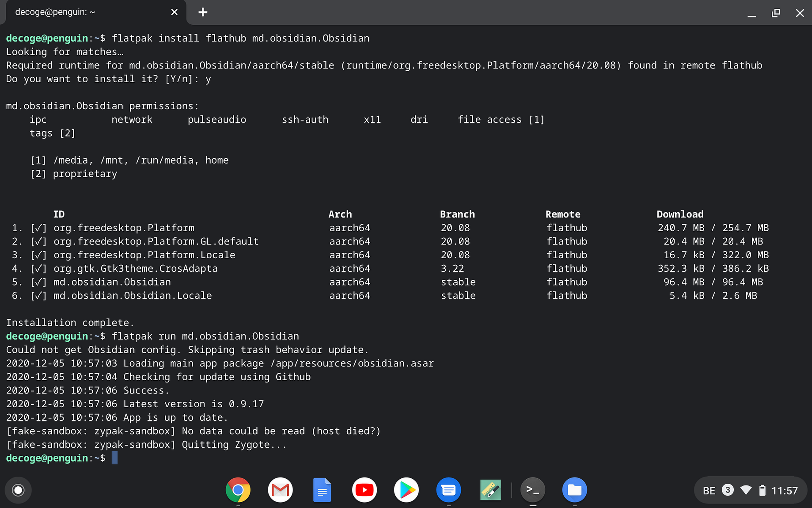This screenshot has width=812, height=508.
Task: Open Google Docs shelf icon
Action: pyautogui.click(x=322, y=490)
